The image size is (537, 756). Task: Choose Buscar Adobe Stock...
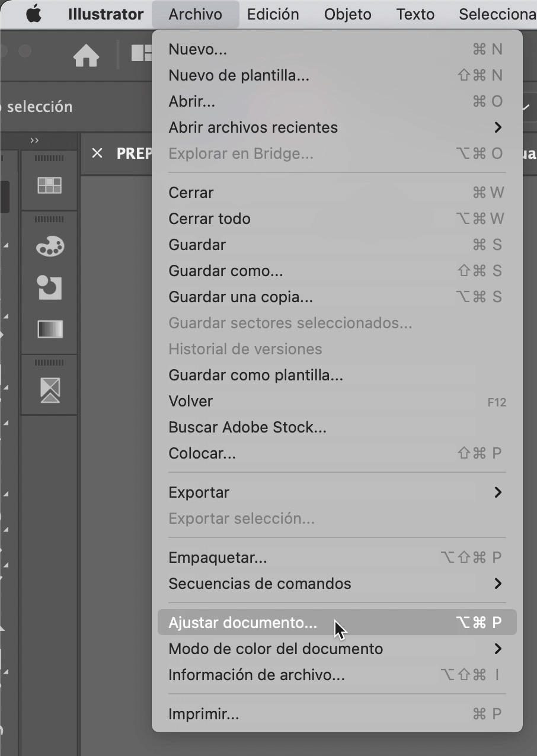pos(337,427)
